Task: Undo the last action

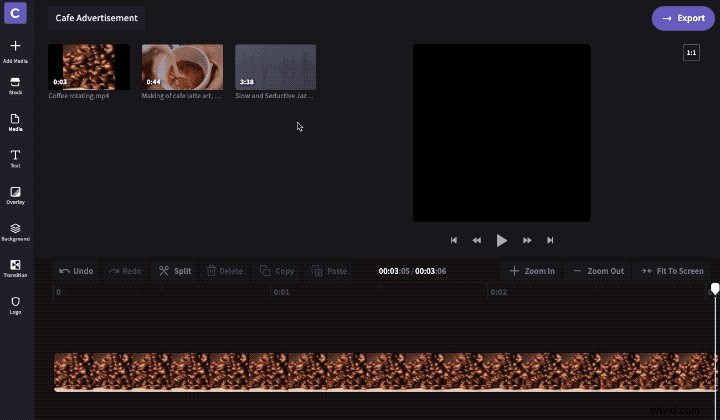Action: pos(76,271)
